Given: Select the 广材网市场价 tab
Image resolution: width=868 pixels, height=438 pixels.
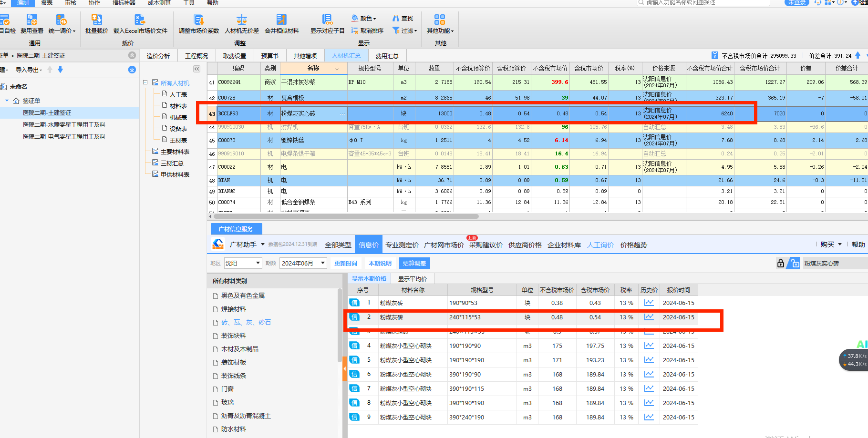Looking at the screenshot, I should click(x=444, y=245).
